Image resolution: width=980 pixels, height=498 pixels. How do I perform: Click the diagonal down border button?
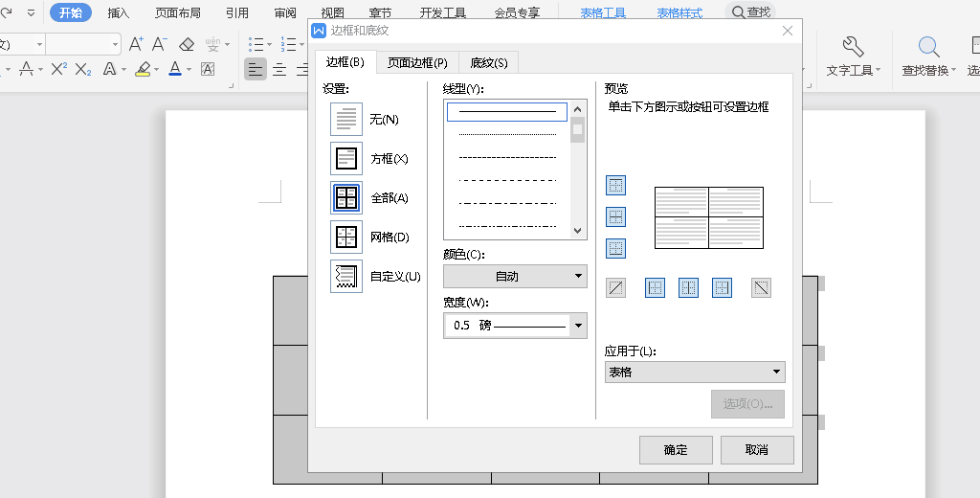coord(761,287)
